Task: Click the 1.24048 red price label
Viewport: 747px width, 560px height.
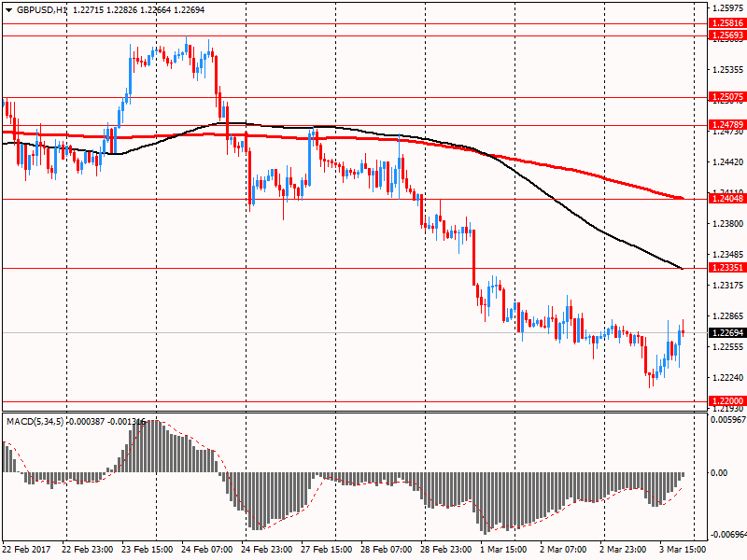Action: 727,199
